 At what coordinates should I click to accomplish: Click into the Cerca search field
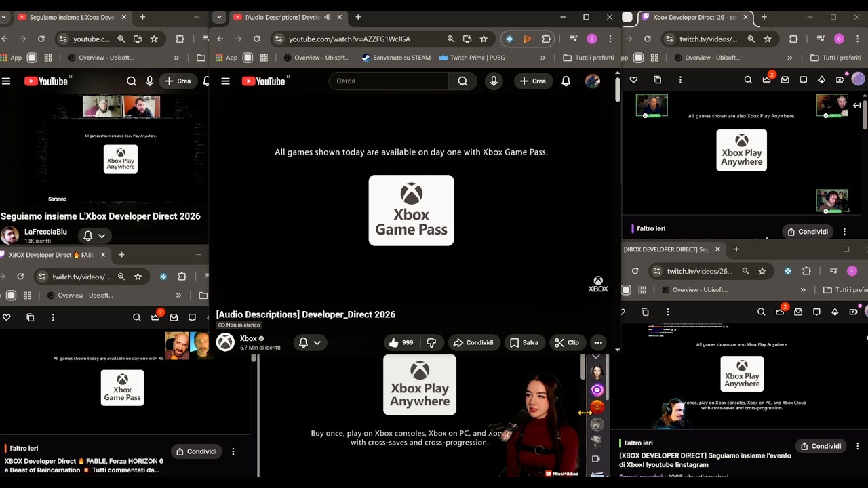click(389, 81)
